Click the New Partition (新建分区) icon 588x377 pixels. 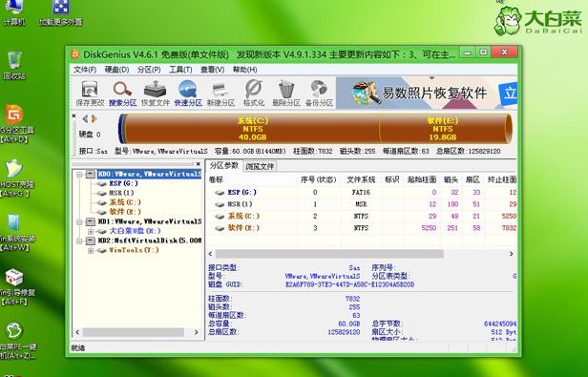click(220, 94)
